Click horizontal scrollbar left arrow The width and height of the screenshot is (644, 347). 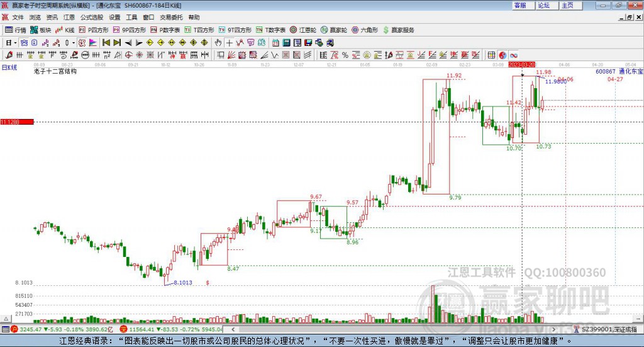tap(233, 329)
